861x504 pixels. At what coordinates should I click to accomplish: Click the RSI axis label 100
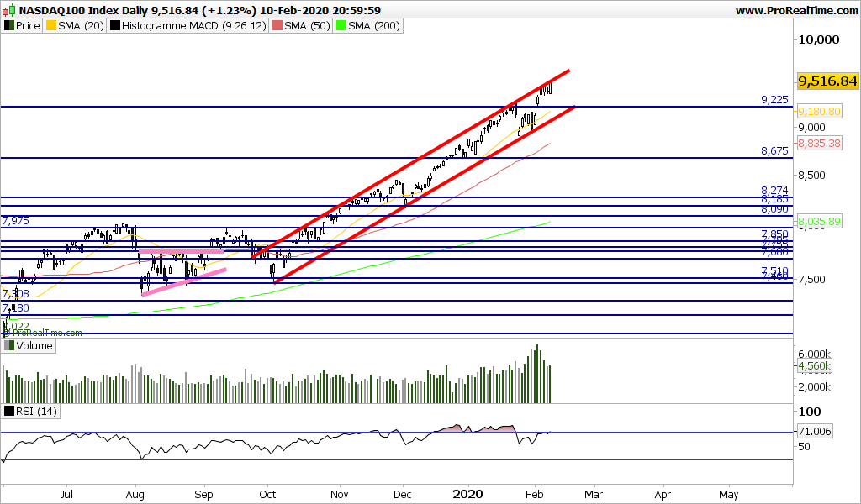tap(810, 412)
